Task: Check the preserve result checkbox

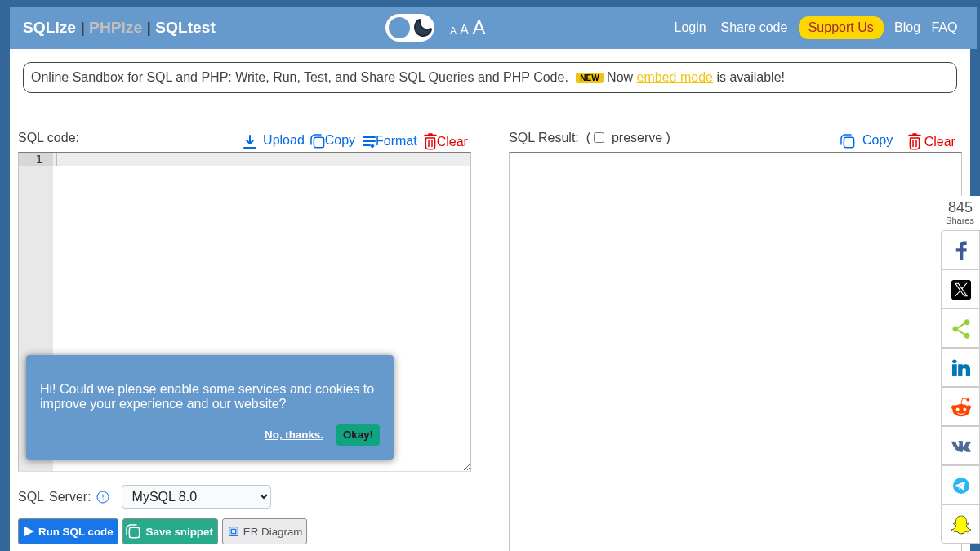Action: tap(599, 138)
